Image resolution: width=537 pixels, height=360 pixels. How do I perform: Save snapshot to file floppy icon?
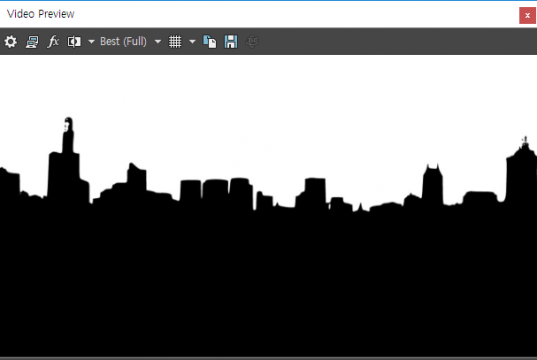(x=231, y=42)
